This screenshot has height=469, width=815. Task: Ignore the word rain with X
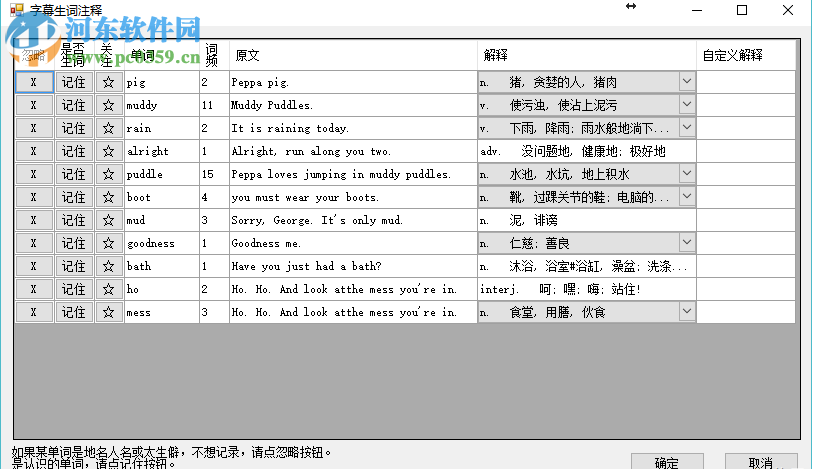click(34, 128)
